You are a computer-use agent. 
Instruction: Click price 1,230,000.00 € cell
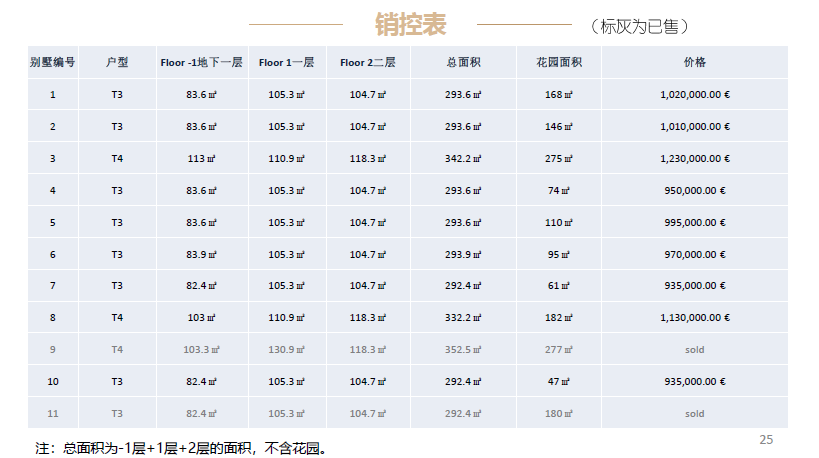click(x=695, y=158)
